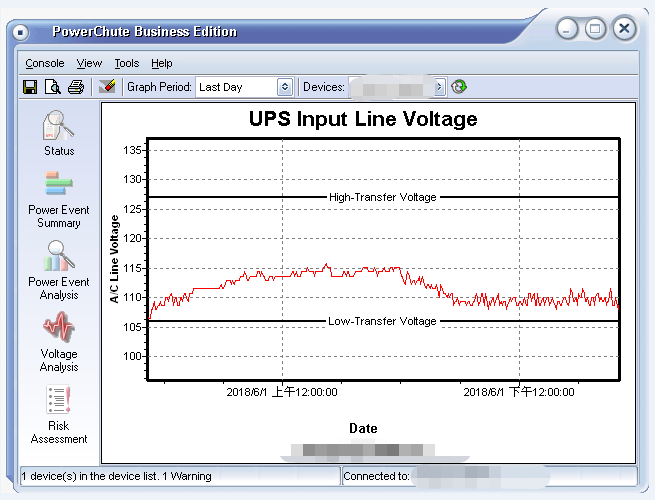
Task: Click the UPS Input Line Voltage title
Action: 363,119
